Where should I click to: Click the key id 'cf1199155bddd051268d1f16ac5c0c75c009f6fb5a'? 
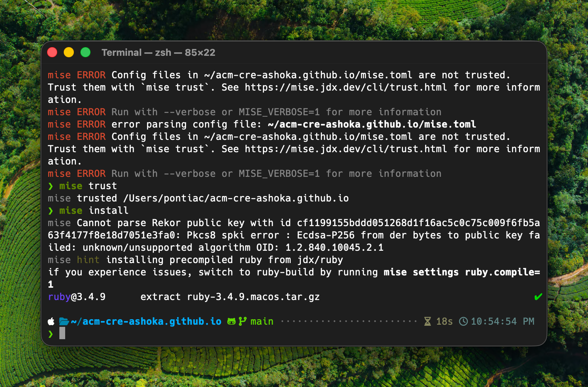tap(418, 223)
